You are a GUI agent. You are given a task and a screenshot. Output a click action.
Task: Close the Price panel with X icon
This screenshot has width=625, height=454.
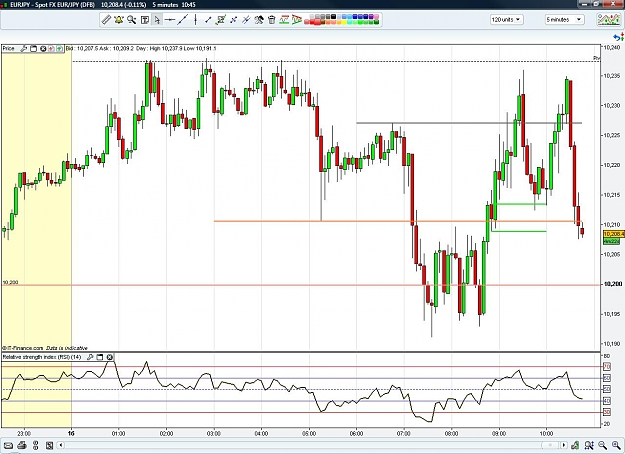coord(43,49)
